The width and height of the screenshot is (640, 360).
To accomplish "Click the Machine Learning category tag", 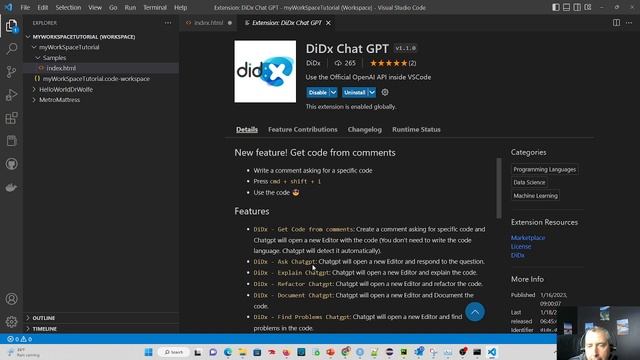I will (x=535, y=196).
